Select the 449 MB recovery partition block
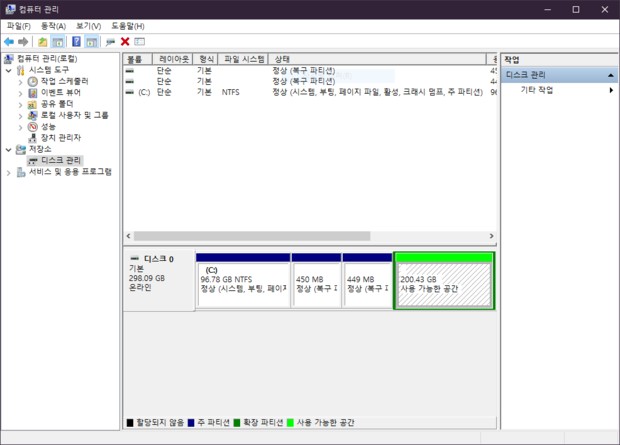This screenshot has height=445, width=620. coord(367,281)
